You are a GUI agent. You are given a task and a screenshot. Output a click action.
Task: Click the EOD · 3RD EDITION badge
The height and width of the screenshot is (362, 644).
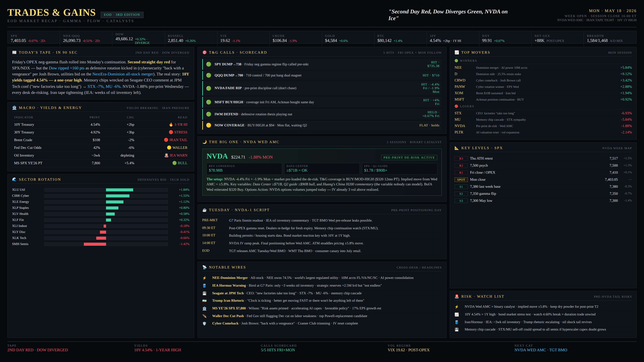(x=122, y=15)
